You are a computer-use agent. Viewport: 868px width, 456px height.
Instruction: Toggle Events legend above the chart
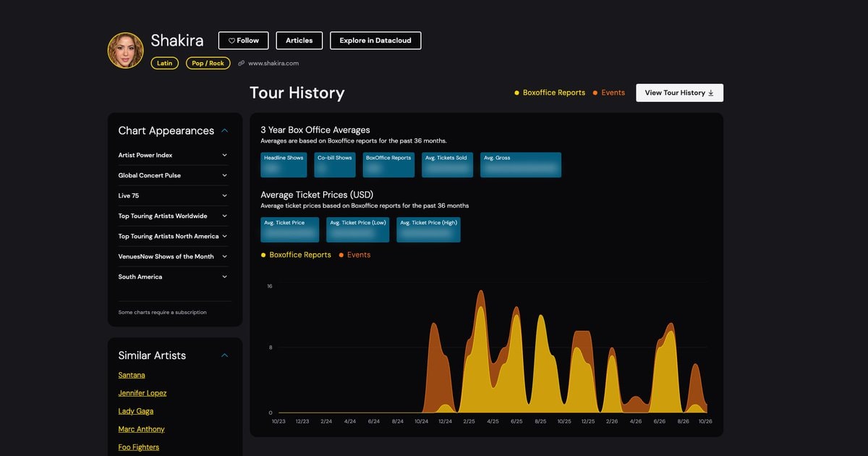pyautogui.click(x=354, y=255)
